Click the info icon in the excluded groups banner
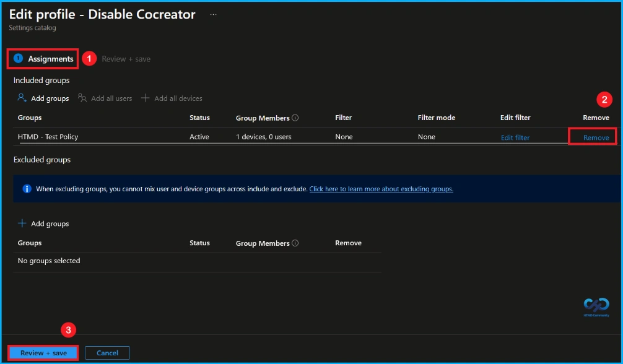The height and width of the screenshot is (364, 623). tap(27, 189)
